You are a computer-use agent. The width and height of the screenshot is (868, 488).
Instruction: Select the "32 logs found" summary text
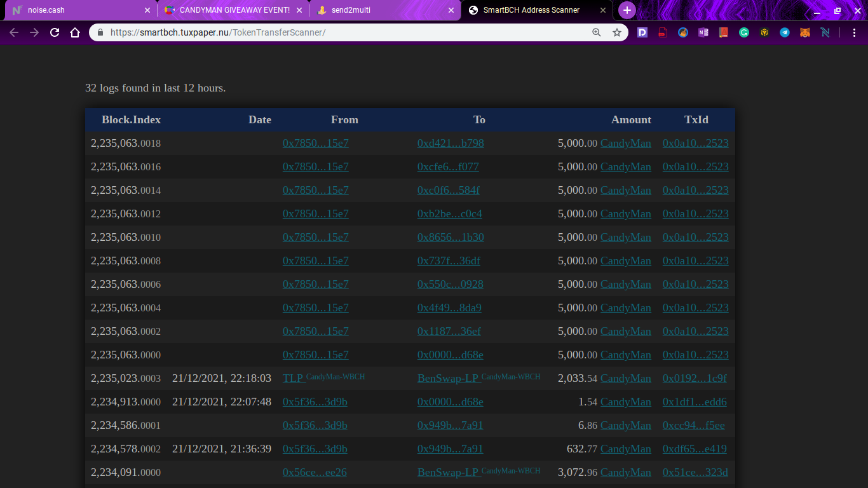[x=156, y=88]
